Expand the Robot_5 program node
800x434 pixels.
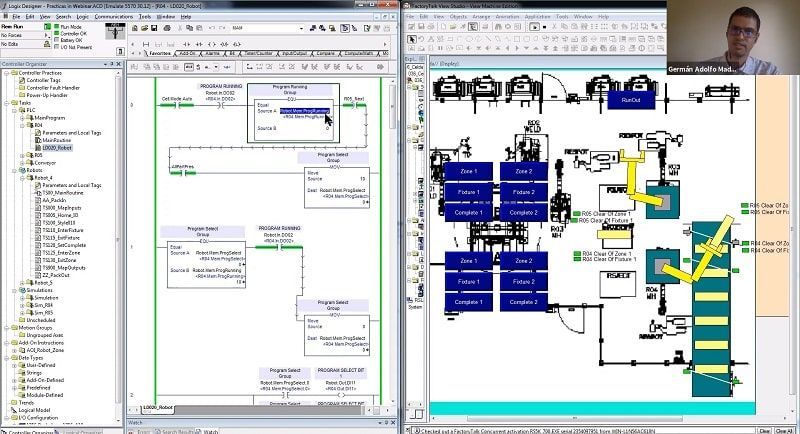[x=22, y=283]
